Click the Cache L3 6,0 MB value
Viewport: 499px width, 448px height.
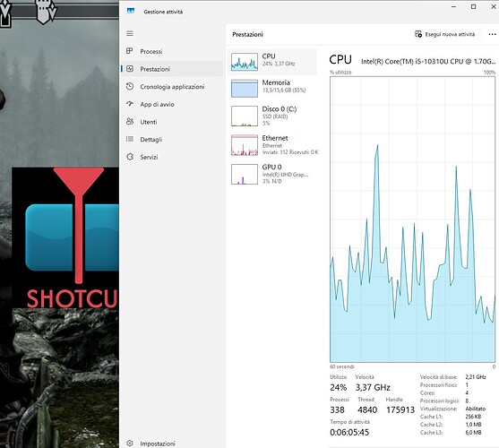click(473, 433)
